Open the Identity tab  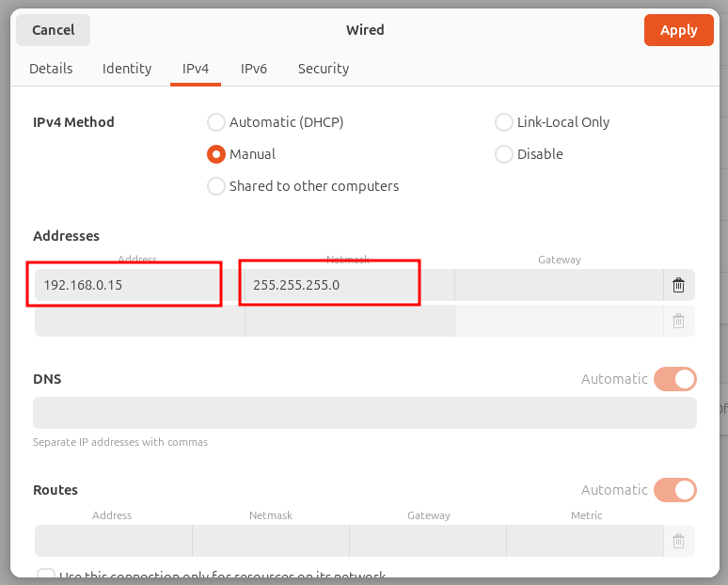[x=127, y=69]
